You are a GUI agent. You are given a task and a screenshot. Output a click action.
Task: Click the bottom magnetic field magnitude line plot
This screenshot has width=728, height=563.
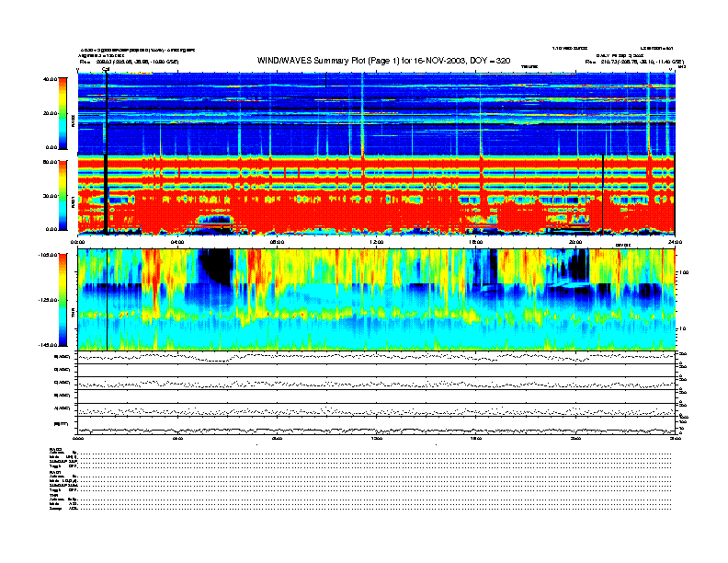point(376,425)
